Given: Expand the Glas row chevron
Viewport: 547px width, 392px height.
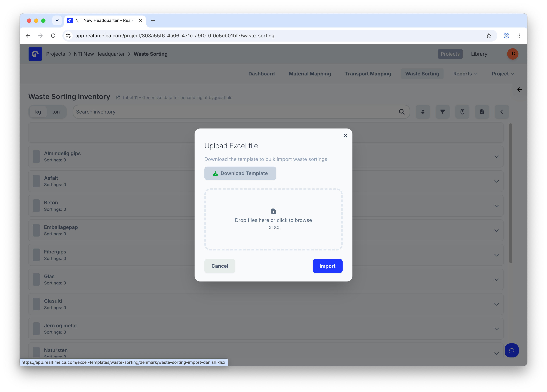Looking at the screenshot, I should pyautogui.click(x=497, y=280).
